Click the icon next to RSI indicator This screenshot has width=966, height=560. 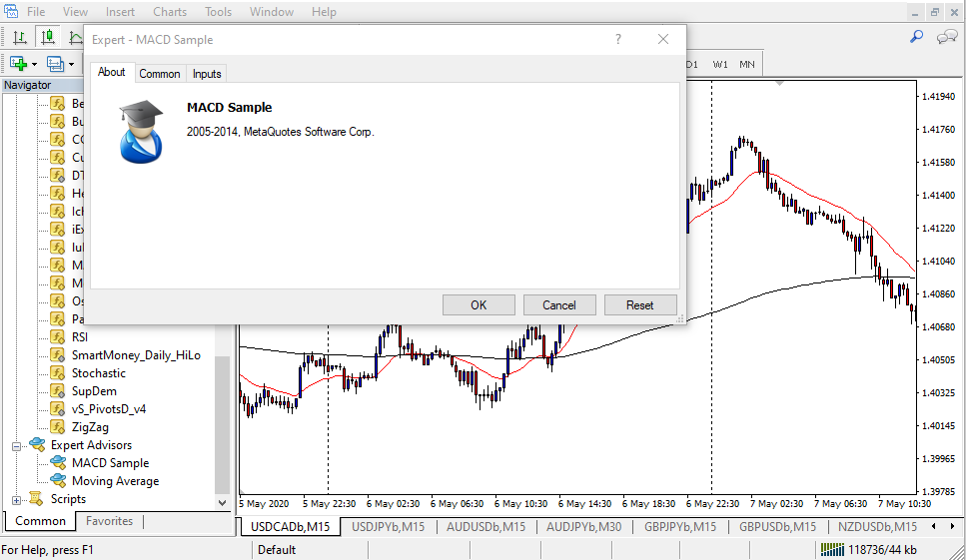[57, 337]
